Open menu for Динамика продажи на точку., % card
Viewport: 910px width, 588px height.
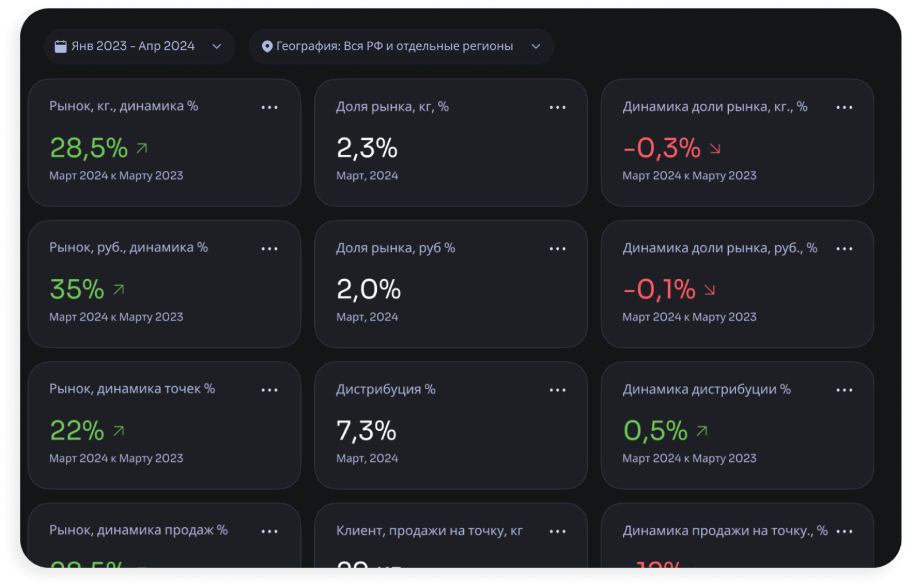(844, 532)
